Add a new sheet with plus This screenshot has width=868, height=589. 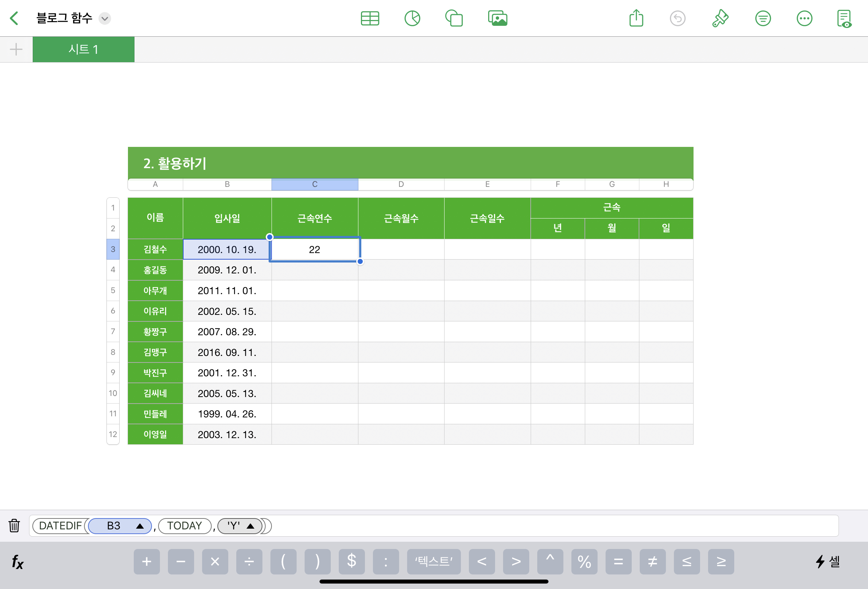16,49
